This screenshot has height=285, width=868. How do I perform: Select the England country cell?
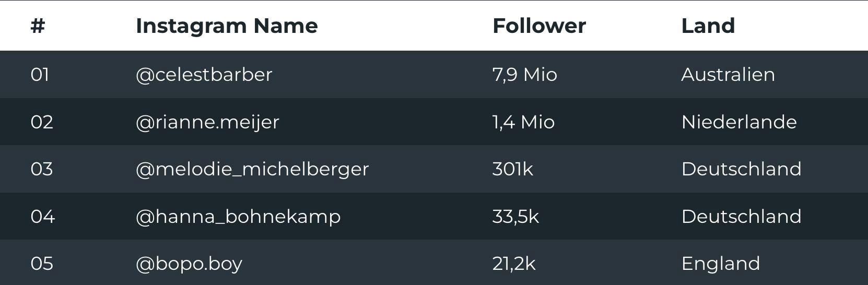point(721,264)
